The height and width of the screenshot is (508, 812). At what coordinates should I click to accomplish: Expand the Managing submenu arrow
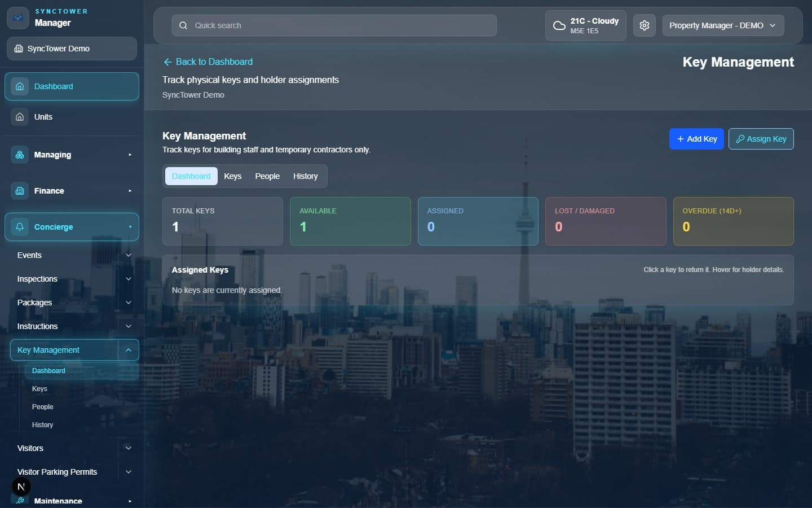[130, 155]
